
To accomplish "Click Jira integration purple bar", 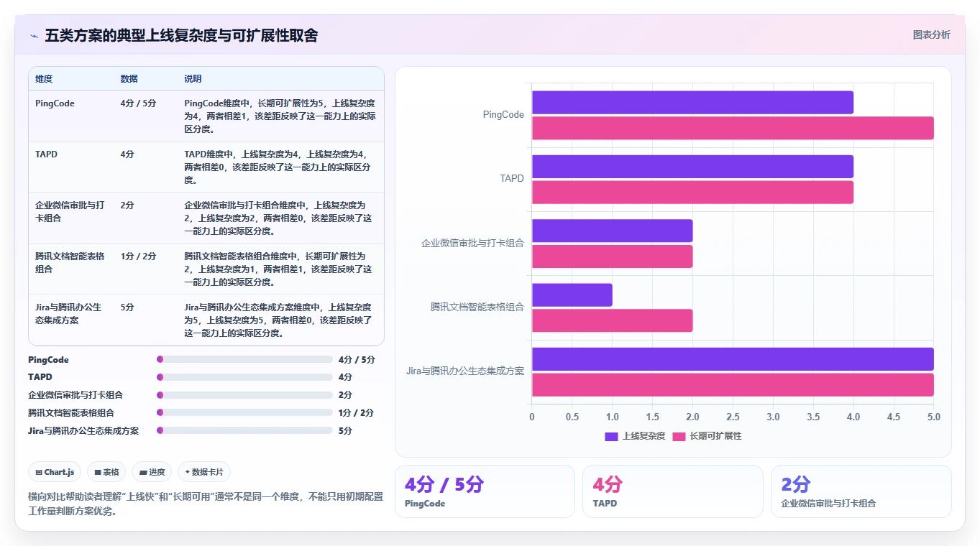I will pyautogui.click(x=733, y=359).
